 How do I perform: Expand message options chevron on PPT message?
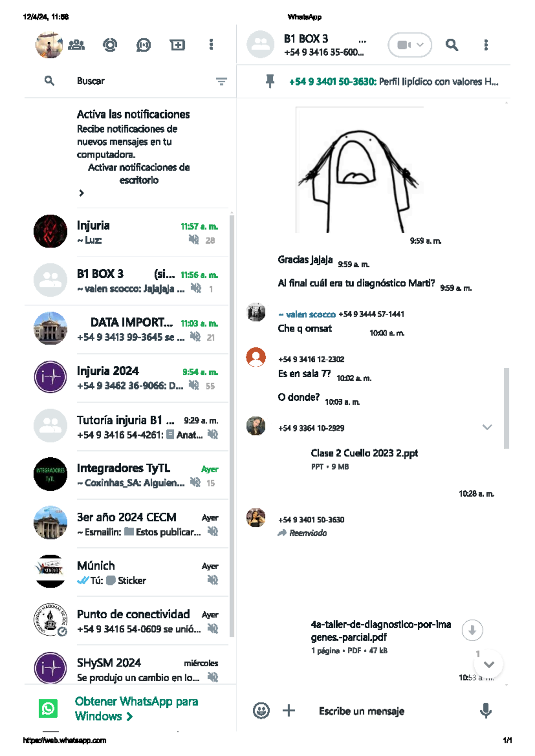(x=487, y=427)
